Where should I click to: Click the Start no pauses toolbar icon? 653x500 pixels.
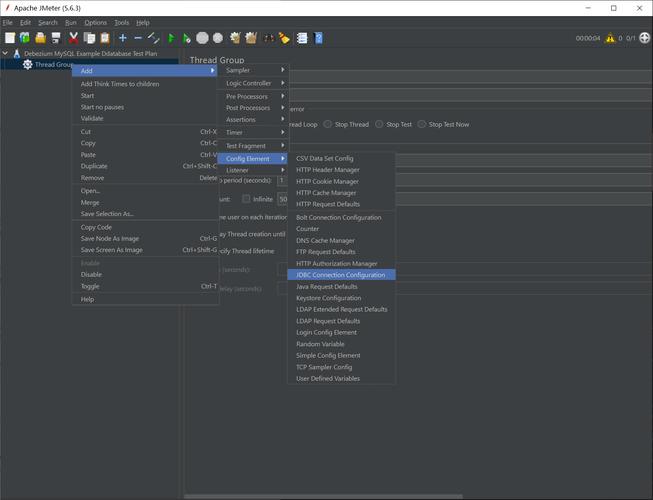click(x=187, y=38)
